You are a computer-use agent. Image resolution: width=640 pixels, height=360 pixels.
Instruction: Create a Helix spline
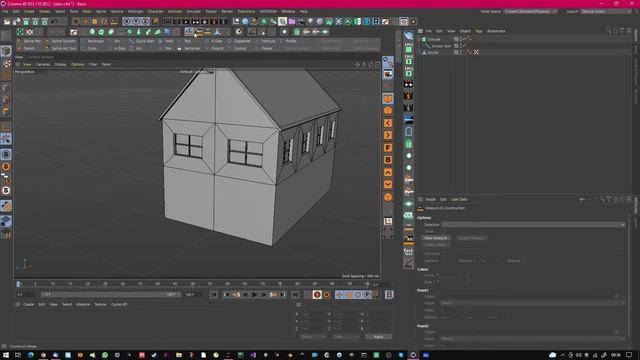[x=167, y=41]
